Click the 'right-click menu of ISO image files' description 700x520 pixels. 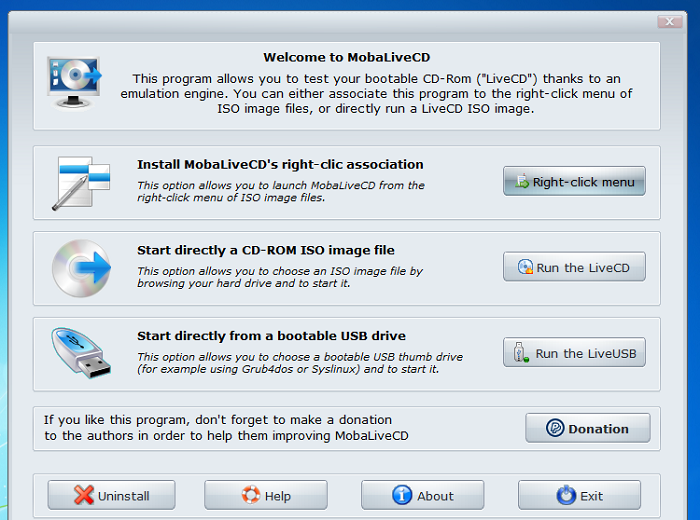point(280,191)
